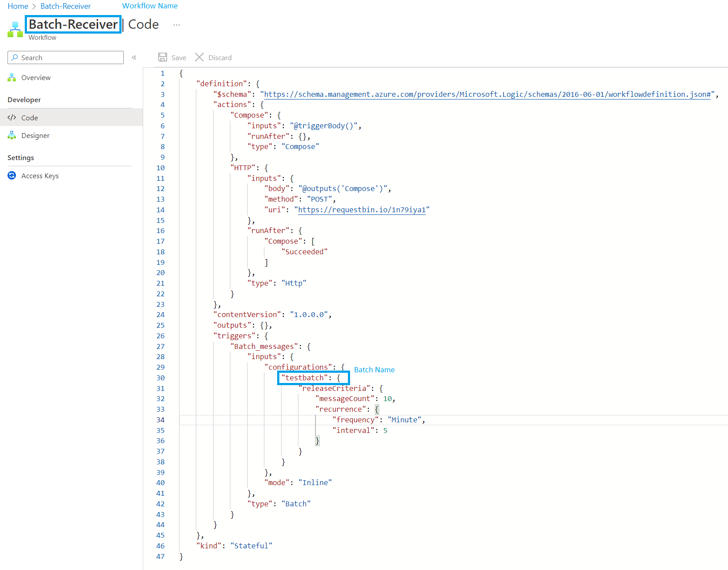Open the Overview menu item
This screenshot has width=728, height=570.
pyautogui.click(x=36, y=78)
